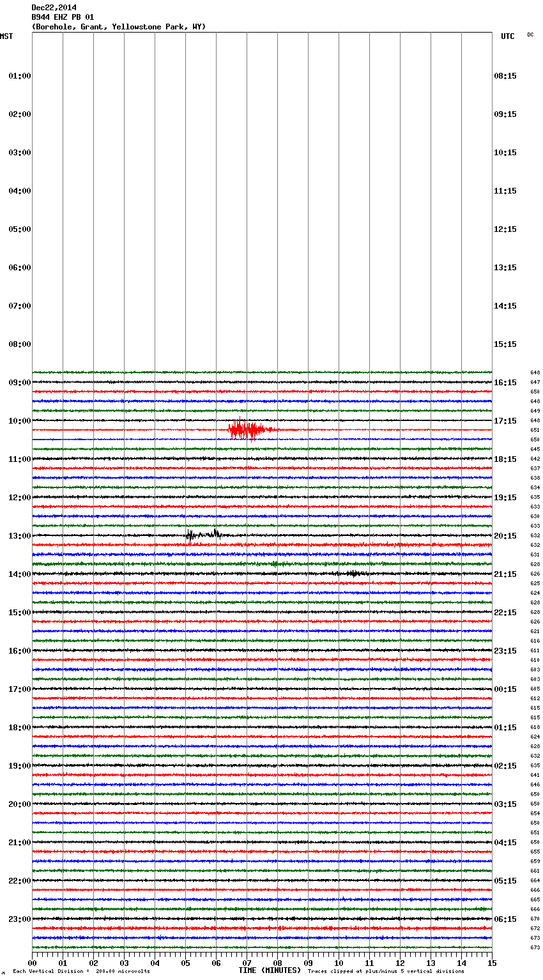
Task: Click the 06:15 UTC time label
Action: [x=505, y=919]
